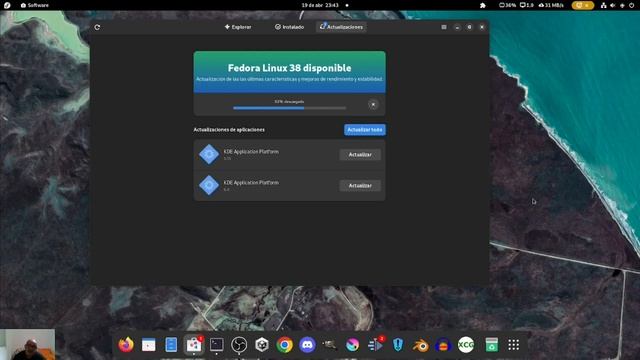
Task: Open the Activities logo in top bar
Action: [7, 5]
